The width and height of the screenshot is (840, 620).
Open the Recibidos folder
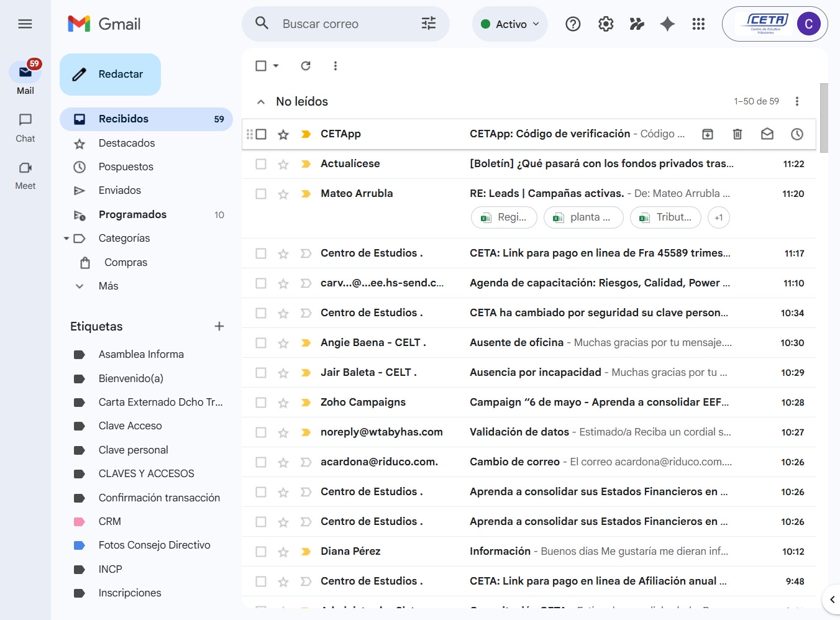click(146, 119)
